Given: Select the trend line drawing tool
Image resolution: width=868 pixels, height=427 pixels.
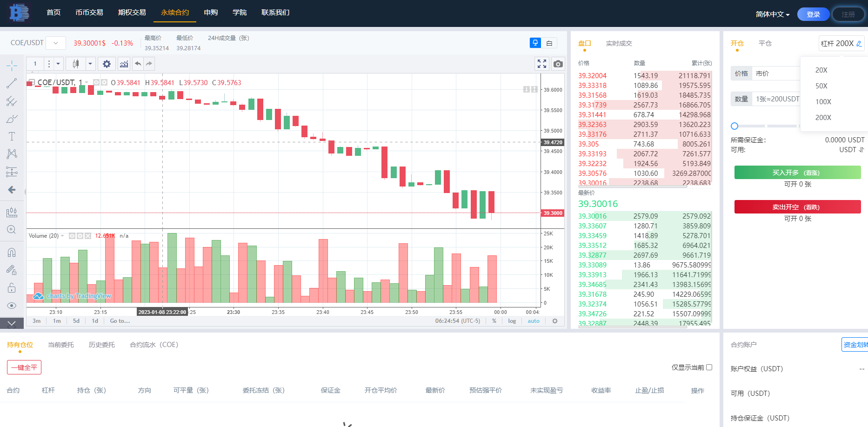Looking at the screenshot, I should (x=12, y=83).
